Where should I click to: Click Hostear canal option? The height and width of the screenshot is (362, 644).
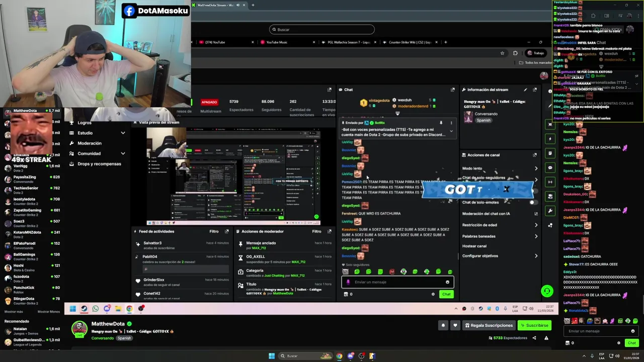[474, 246]
